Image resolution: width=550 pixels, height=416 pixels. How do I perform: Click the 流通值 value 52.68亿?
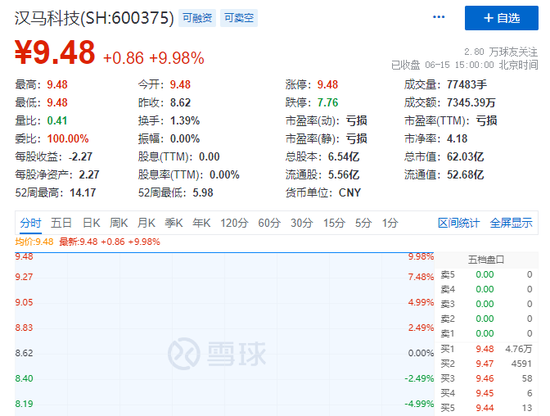click(465, 175)
